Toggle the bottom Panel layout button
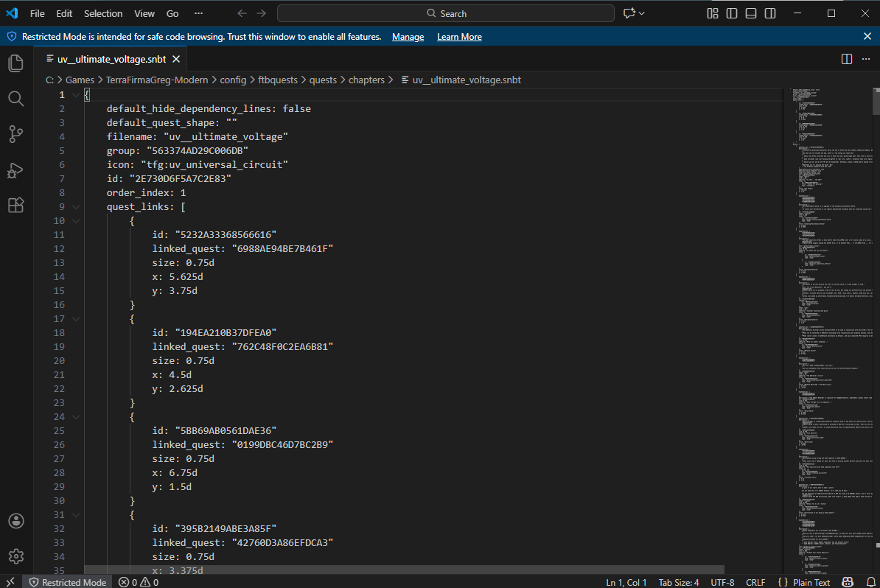The image size is (880, 588). (x=751, y=13)
